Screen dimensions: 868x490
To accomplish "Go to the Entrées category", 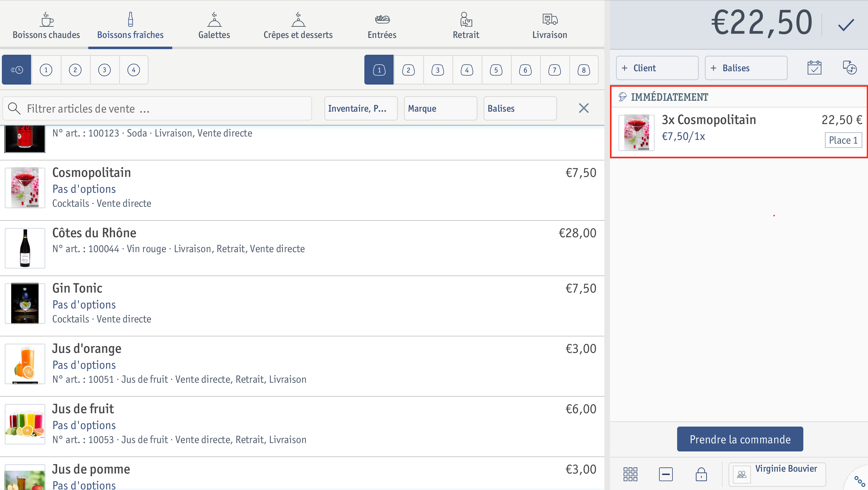I will [382, 25].
